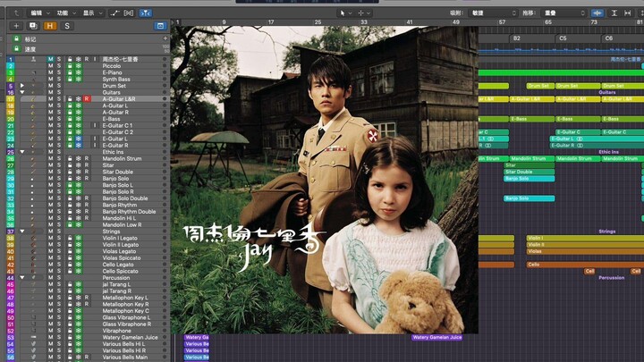This screenshot has height=362, width=644.
Task: Add a marker with 标记 plus icon
Action: tap(165, 38)
